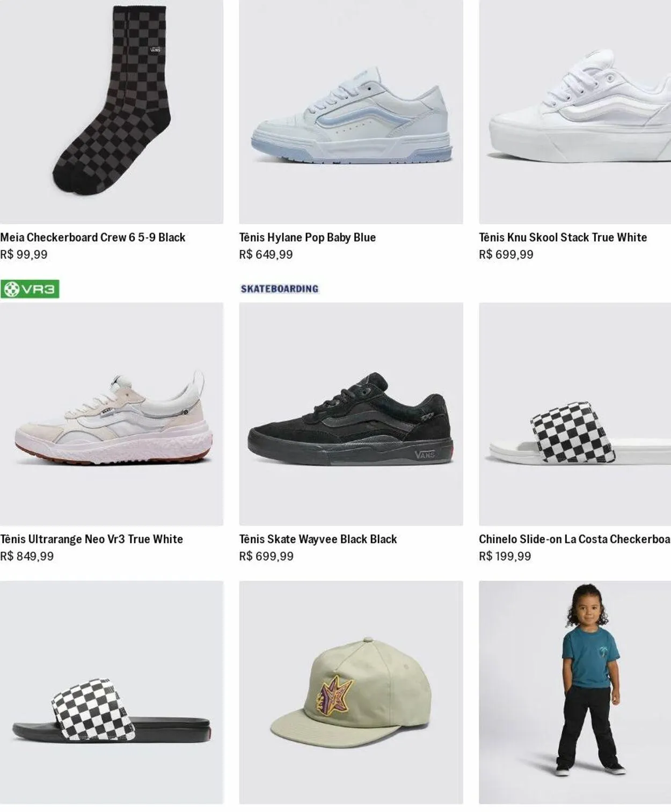
Task: Click the R$ 199,99 Chinelo price
Action: pyautogui.click(x=505, y=556)
